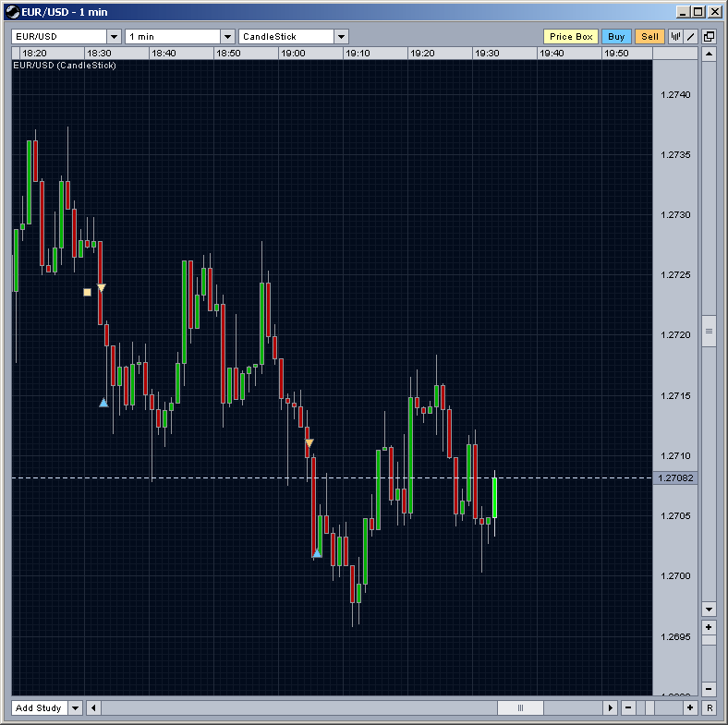Click the orange Sell button
Image resolution: width=728 pixels, height=725 pixels.
coord(649,37)
